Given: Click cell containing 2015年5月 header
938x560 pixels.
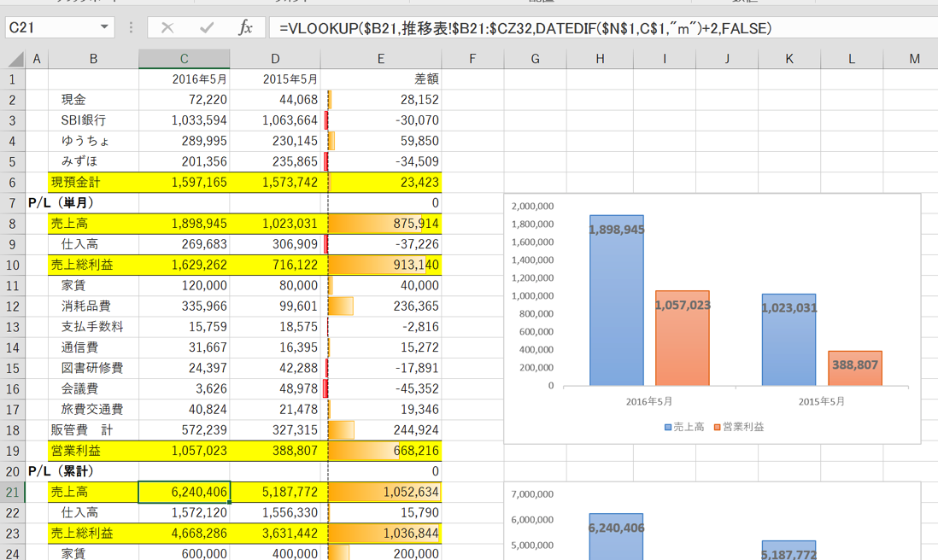Looking at the screenshot, I should point(275,79).
